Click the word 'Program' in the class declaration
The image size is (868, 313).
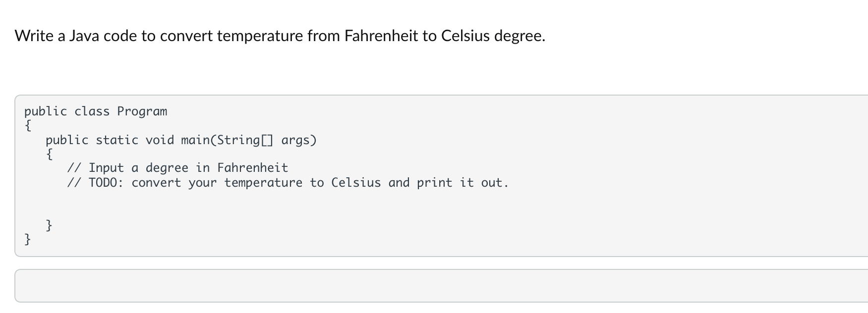[x=142, y=111]
